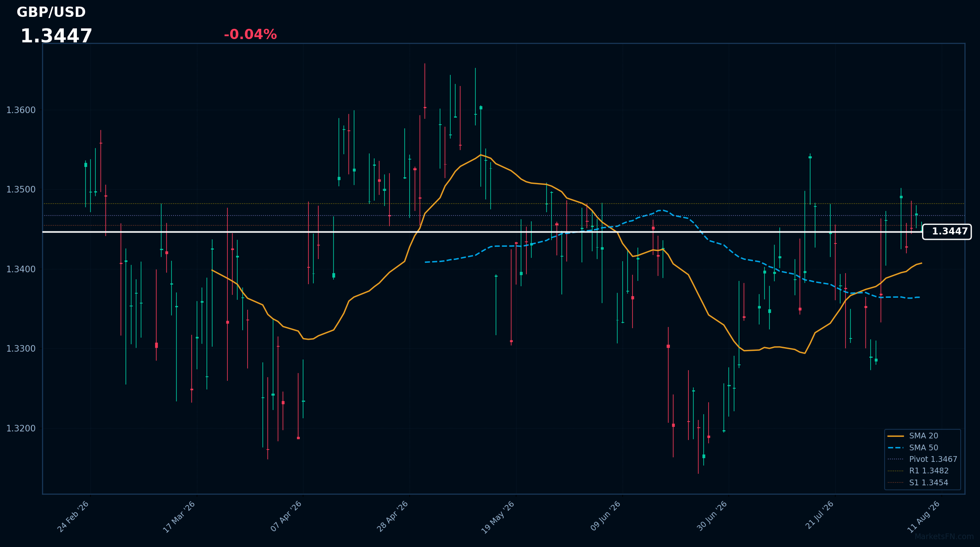The width and height of the screenshot is (980, 547).
Task: Click the 1.3500 y-axis label
Action: (21, 190)
